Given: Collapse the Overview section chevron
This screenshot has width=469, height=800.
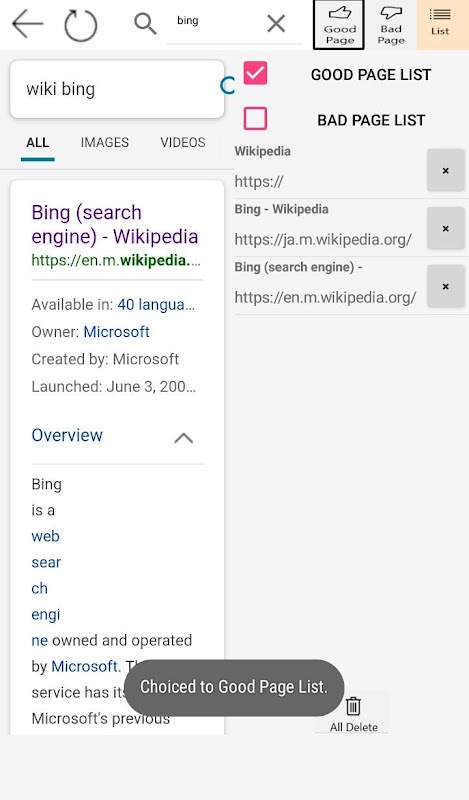Looking at the screenshot, I should click(x=184, y=438).
